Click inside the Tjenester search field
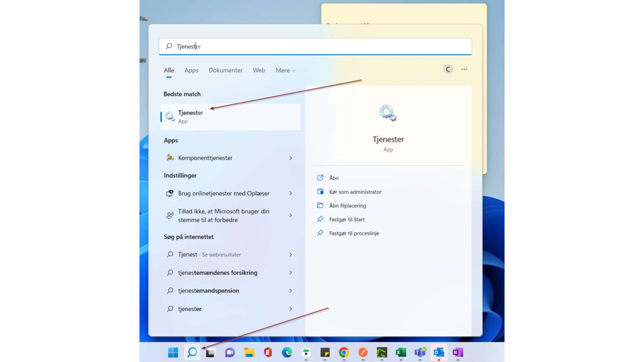The image size is (644, 362). tap(315, 46)
